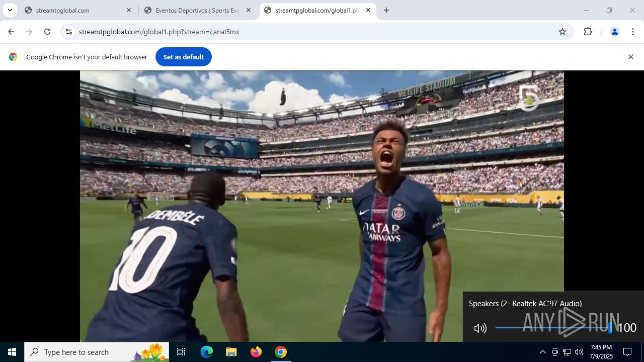Open the tab search dropdown arrow

(x=10, y=10)
